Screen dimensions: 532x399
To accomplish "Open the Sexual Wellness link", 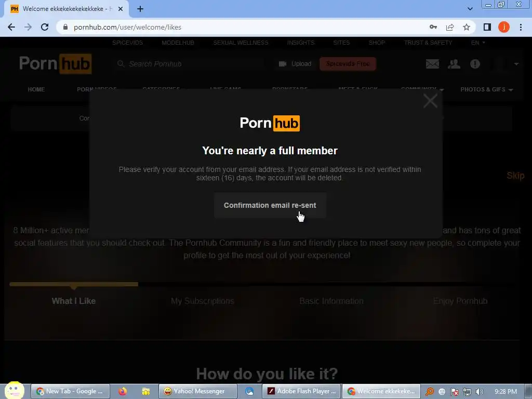I will 241,43.
